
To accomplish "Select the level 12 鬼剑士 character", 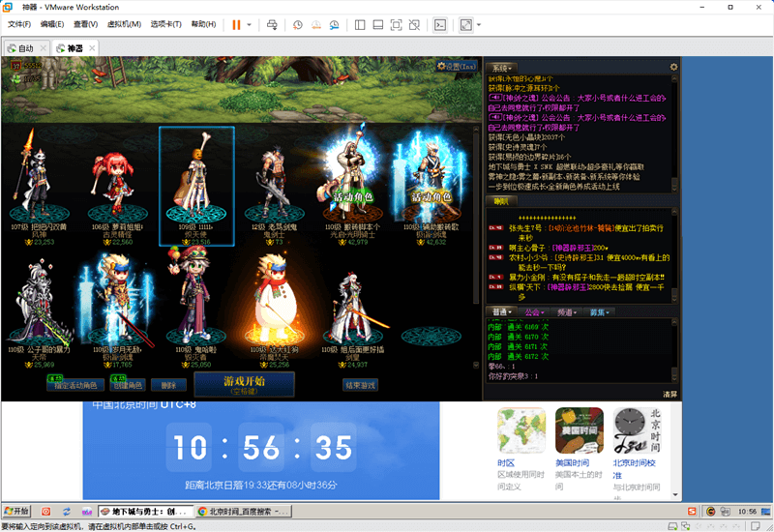I will (274, 185).
